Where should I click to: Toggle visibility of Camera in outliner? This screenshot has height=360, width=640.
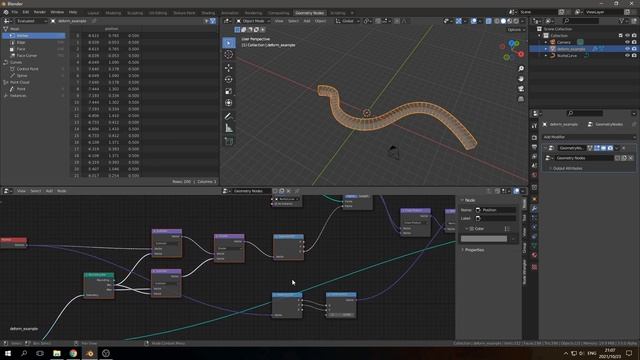627,42
